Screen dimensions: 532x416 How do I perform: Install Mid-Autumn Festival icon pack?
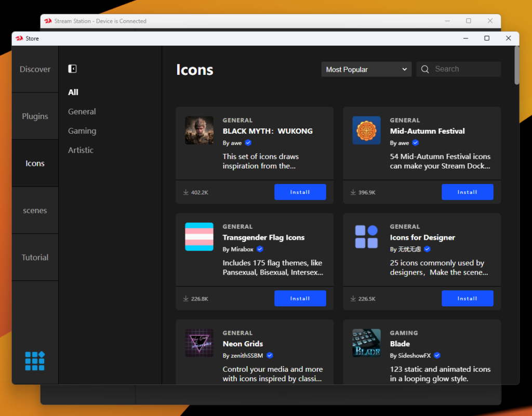coord(468,192)
